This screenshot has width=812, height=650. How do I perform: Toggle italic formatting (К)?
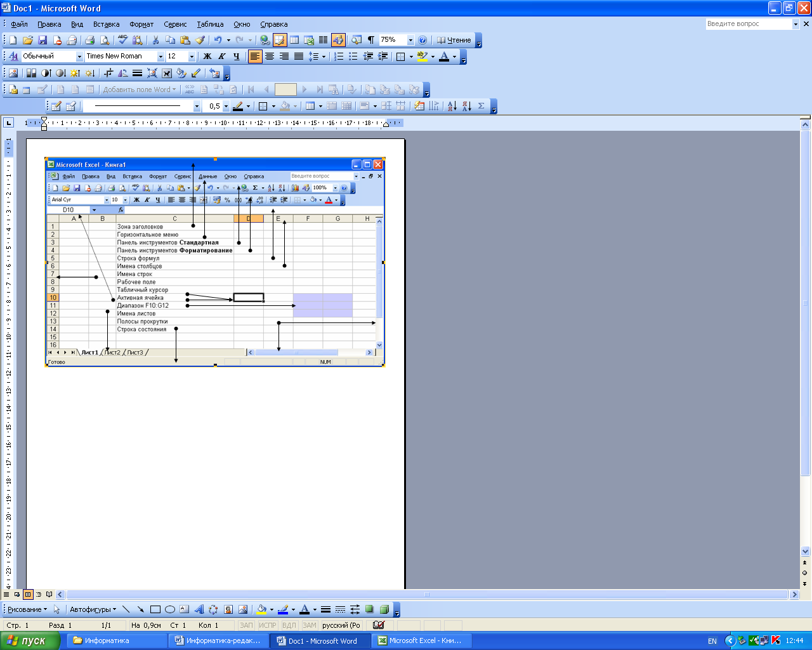[x=222, y=56]
